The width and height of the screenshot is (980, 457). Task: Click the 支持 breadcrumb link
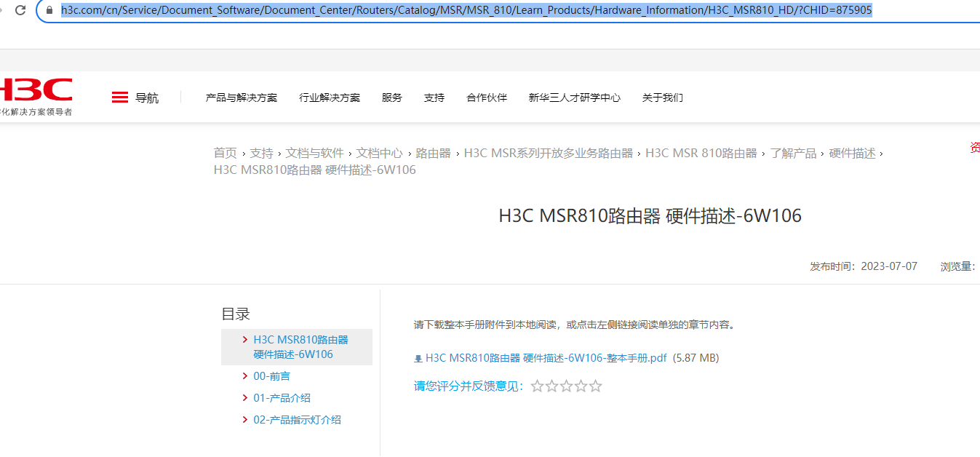[261, 153]
